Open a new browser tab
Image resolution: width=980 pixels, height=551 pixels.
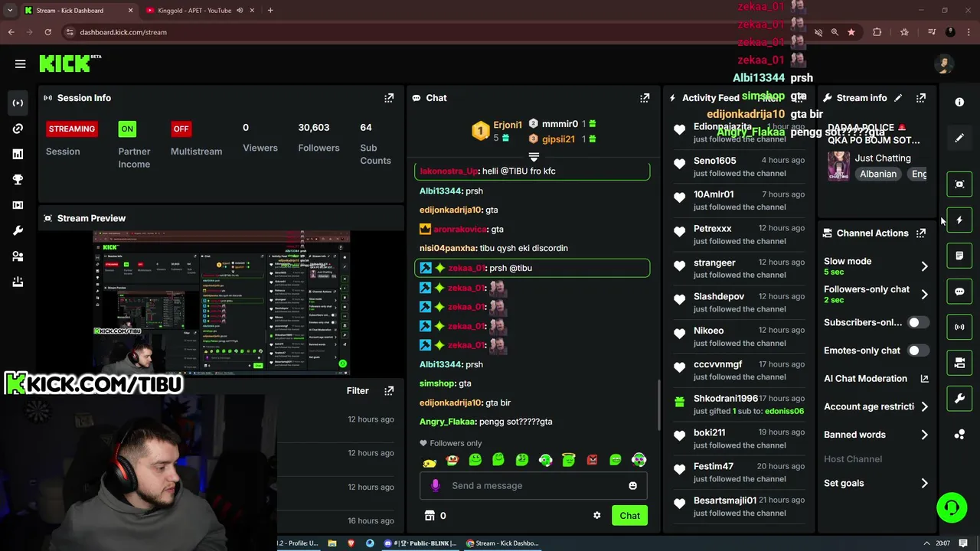click(x=270, y=11)
